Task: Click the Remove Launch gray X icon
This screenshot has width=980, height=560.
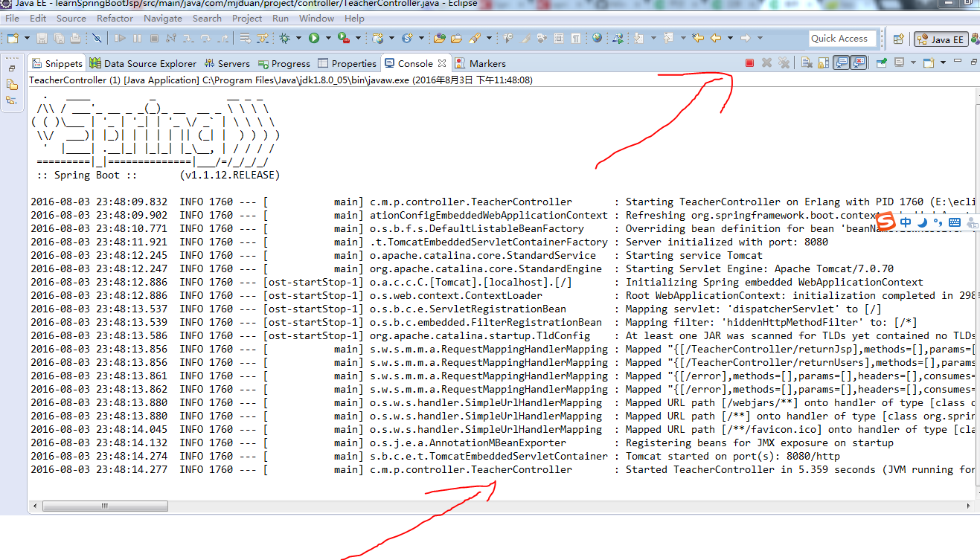Action: click(x=767, y=63)
